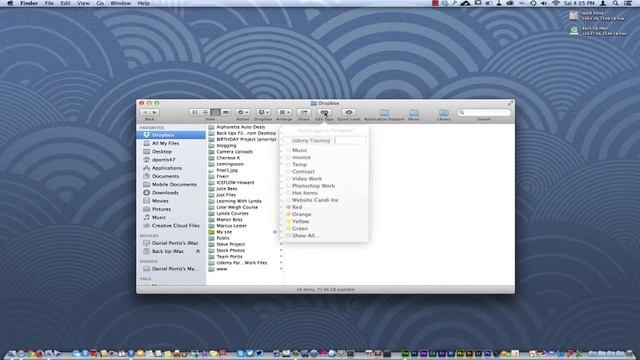
Task: Select the Learning With Lynda folder
Action: coord(239,201)
